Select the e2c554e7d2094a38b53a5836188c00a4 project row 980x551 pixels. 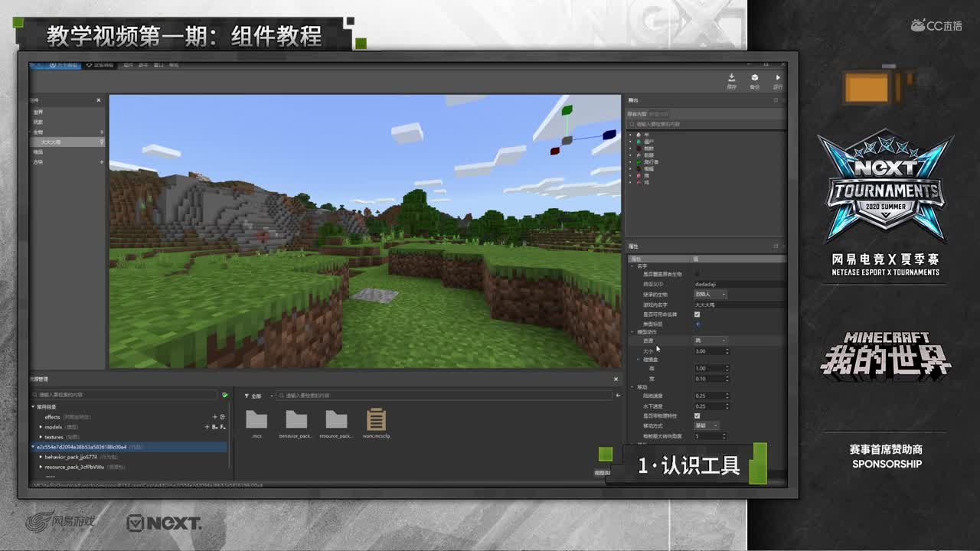[x=129, y=447]
